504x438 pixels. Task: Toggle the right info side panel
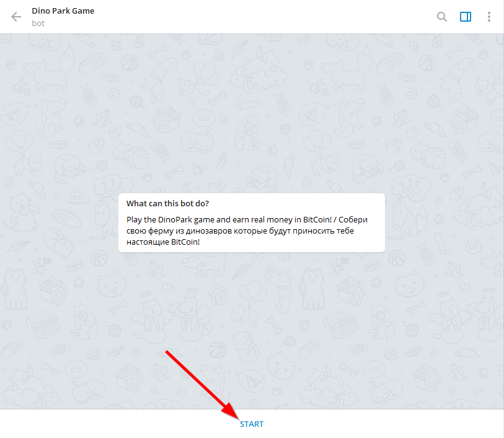[x=466, y=17]
